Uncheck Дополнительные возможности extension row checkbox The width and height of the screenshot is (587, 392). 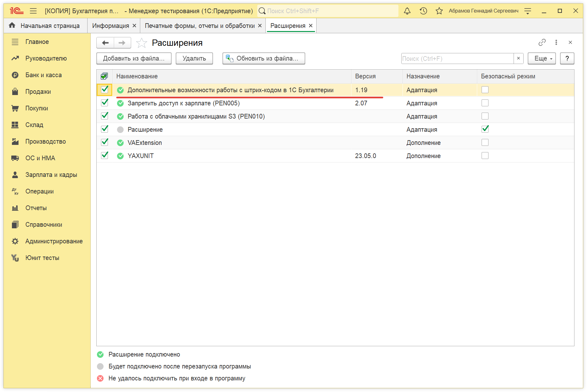pyautogui.click(x=104, y=90)
